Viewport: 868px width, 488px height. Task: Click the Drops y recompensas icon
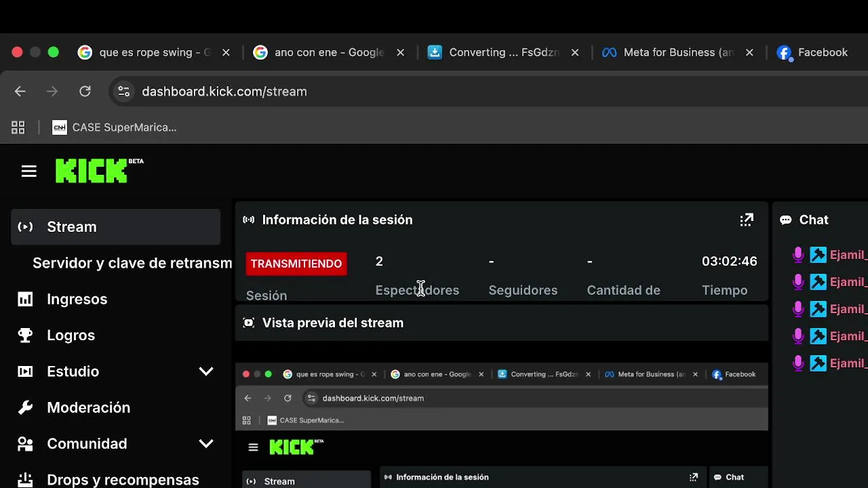[x=25, y=479]
